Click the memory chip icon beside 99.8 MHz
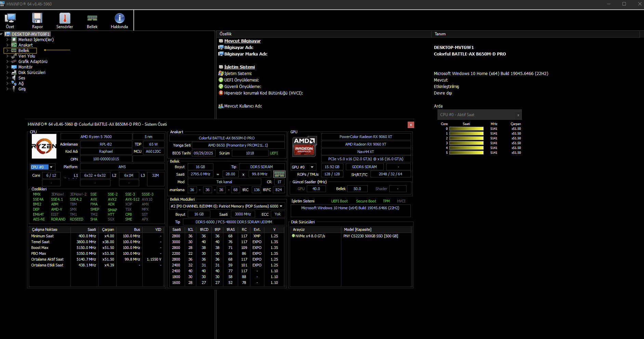Image resolution: width=644 pixels, height=339 pixels. click(279, 174)
